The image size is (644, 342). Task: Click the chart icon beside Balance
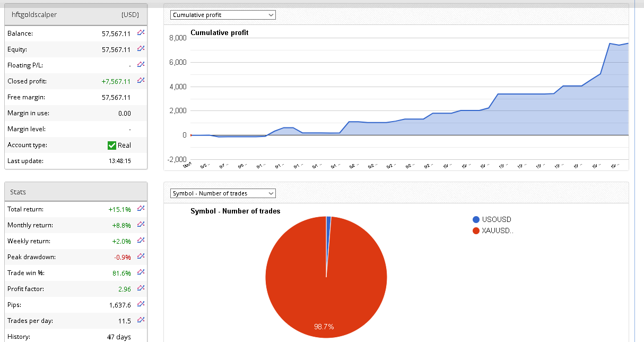(141, 33)
